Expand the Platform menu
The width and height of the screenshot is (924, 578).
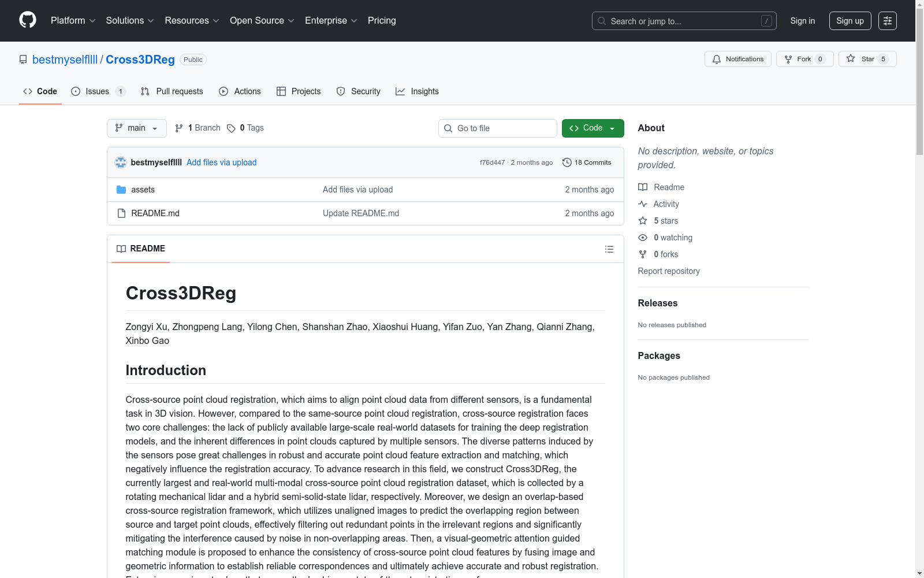(x=73, y=21)
